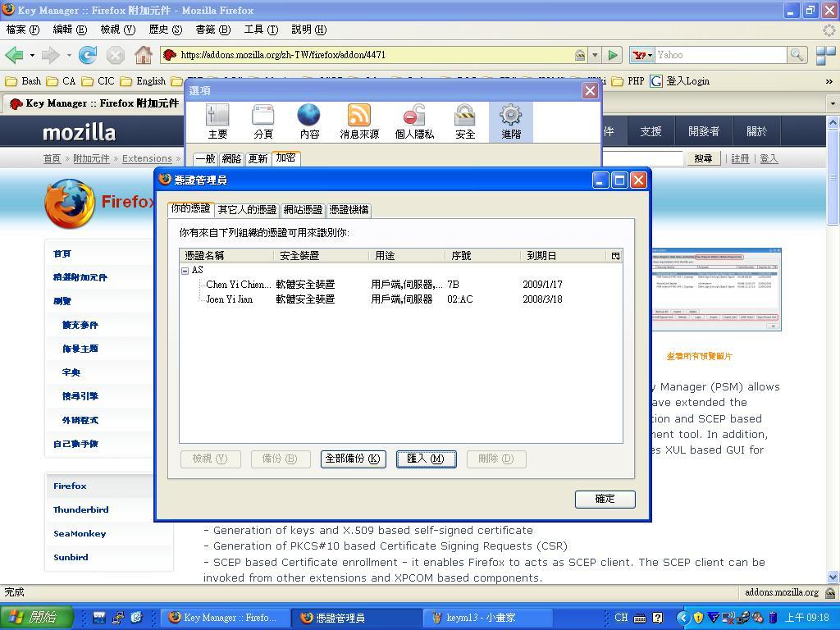Open the 個人隱私 panel in Options
Image resolution: width=840 pixels, height=630 pixels.
414,122
